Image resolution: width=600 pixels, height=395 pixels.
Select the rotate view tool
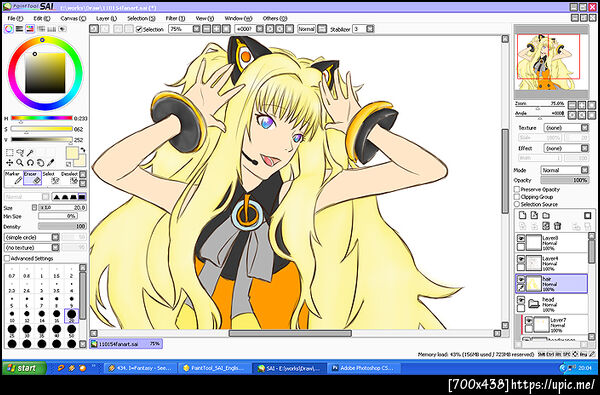(30, 163)
